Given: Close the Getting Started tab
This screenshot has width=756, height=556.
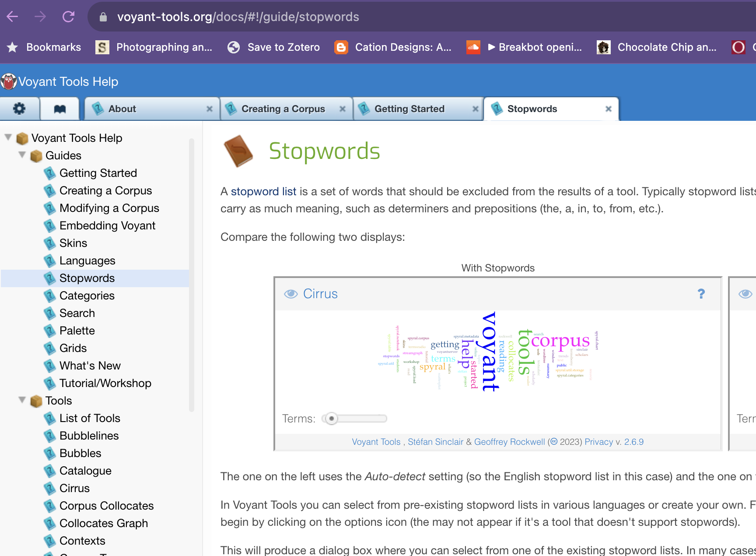Looking at the screenshot, I should point(476,109).
